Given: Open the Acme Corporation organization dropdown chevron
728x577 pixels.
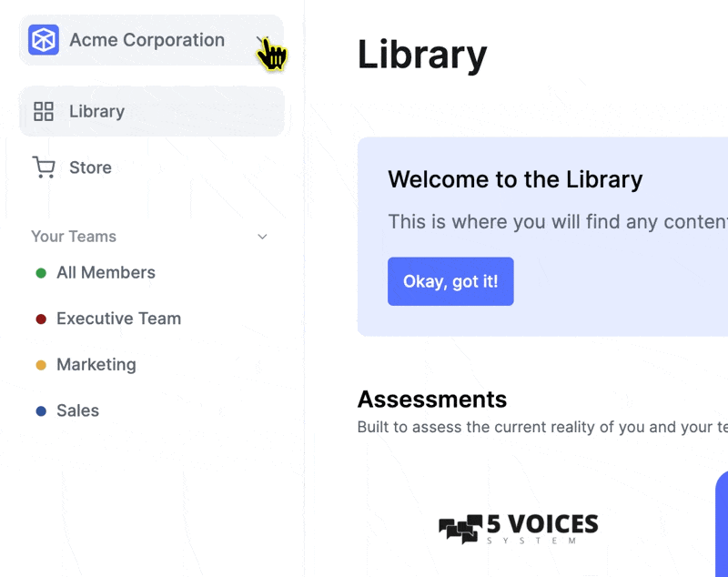Looking at the screenshot, I should coord(262,40).
